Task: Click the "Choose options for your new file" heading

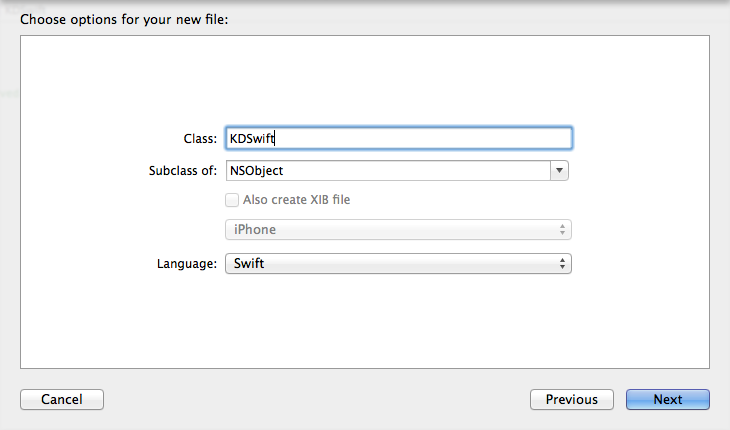Action: tap(125, 19)
